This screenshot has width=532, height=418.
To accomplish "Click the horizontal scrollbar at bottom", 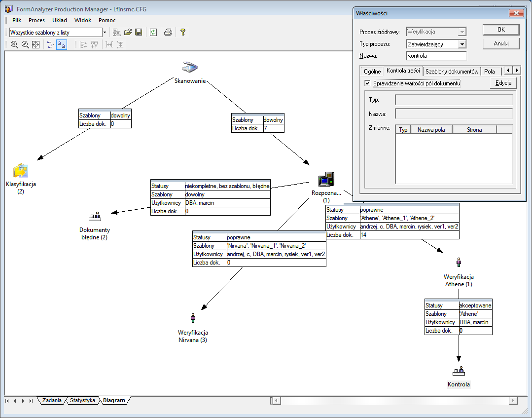I will coord(394,400).
